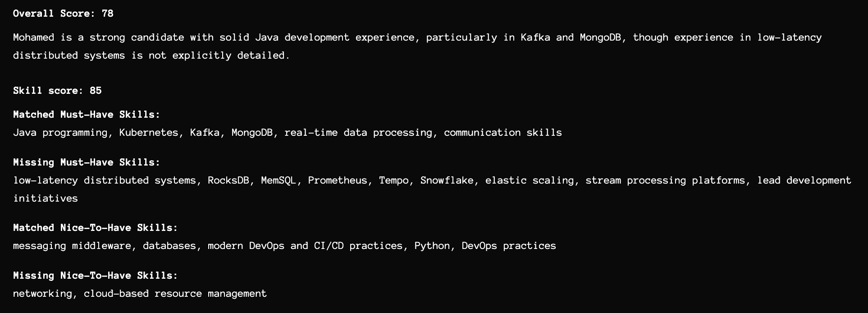Click the Snowflake skill text

pyautogui.click(x=447, y=180)
